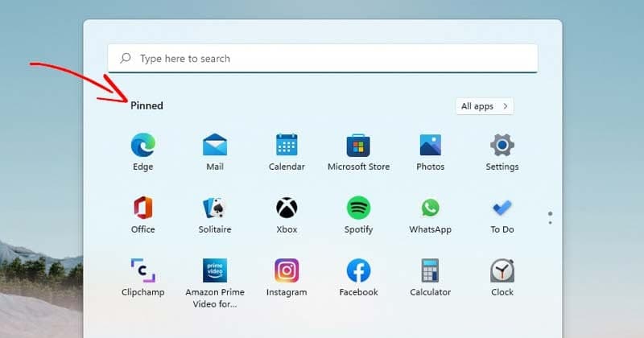Open the Clock app
644x338 pixels.
(502, 277)
